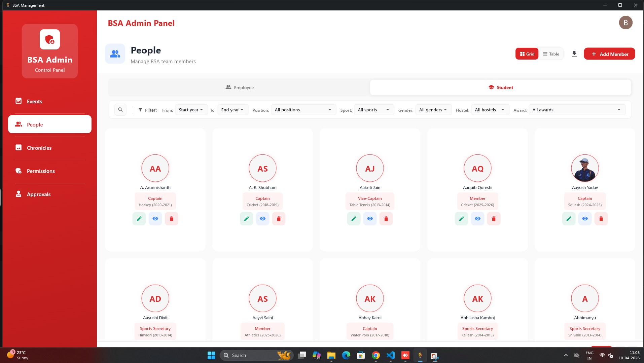Click the BSA Admin shield logo
The image size is (644, 363).
[50, 39]
